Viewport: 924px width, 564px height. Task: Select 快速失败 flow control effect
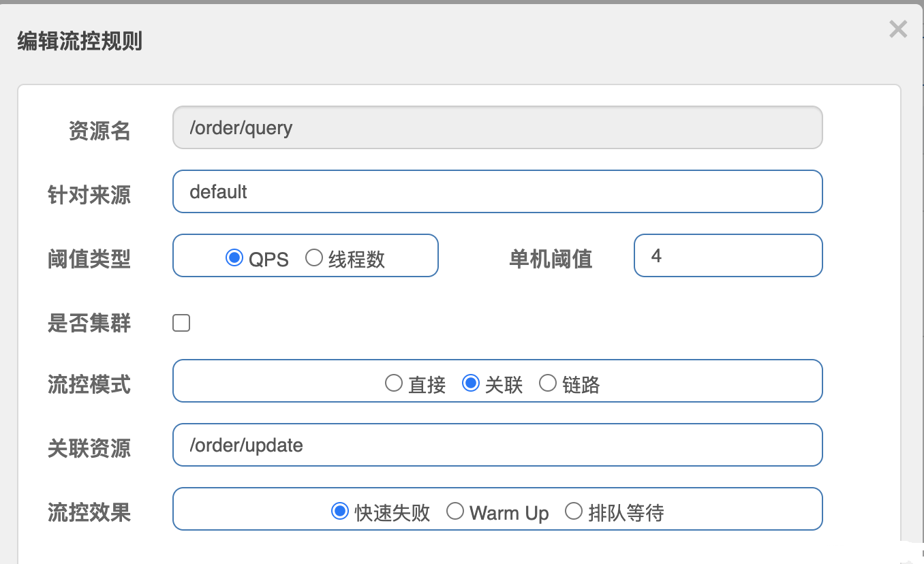(339, 511)
